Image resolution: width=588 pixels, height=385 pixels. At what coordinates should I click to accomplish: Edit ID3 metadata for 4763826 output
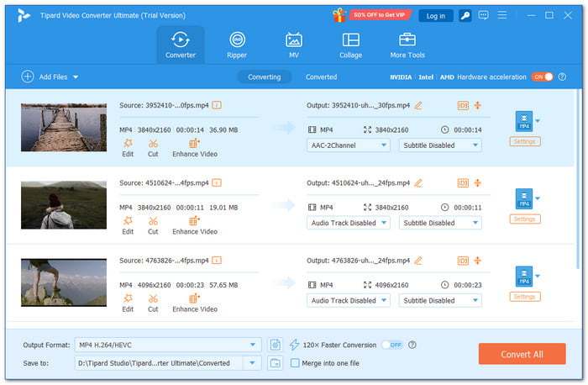click(x=463, y=261)
